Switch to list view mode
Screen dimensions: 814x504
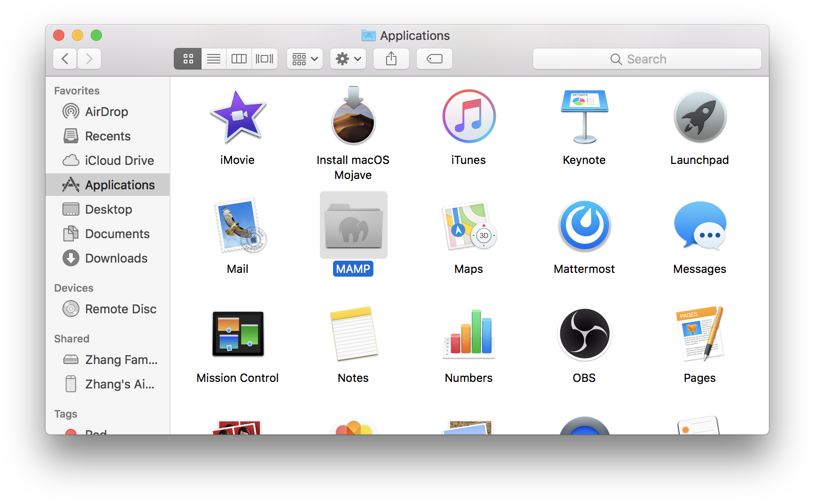[x=214, y=59]
